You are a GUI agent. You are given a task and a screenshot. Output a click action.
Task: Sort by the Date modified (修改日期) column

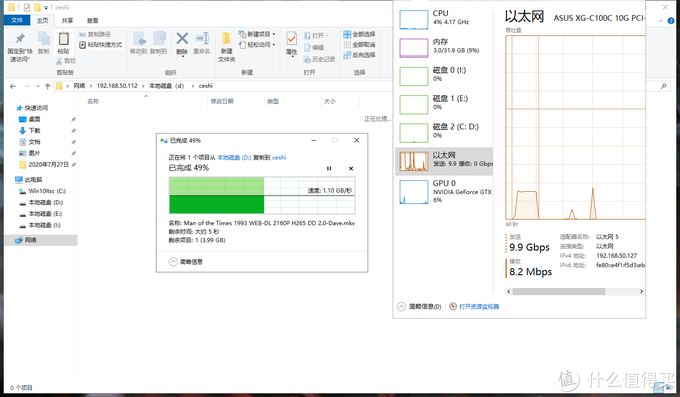click(x=222, y=101)
